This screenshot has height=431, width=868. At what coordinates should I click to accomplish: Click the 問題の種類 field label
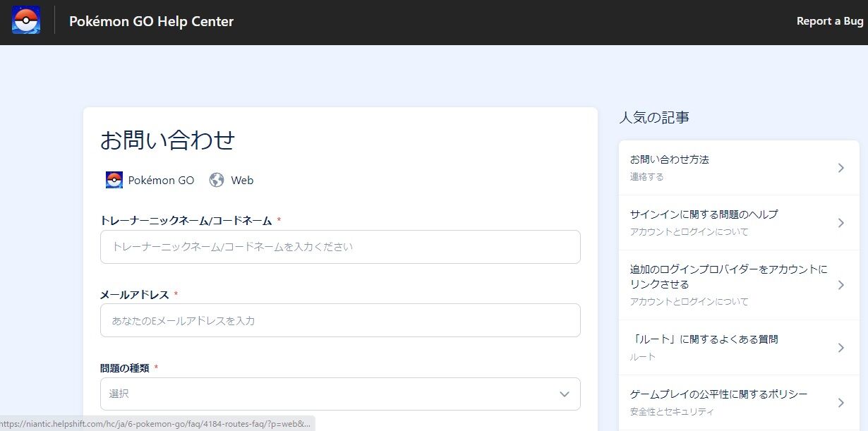(123, 368)
